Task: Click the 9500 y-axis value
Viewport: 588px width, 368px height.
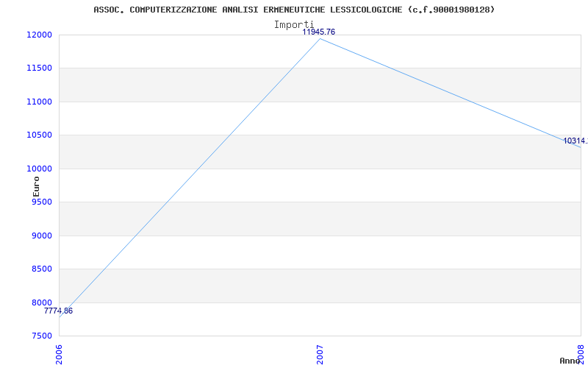Action: tap(41, 202)
